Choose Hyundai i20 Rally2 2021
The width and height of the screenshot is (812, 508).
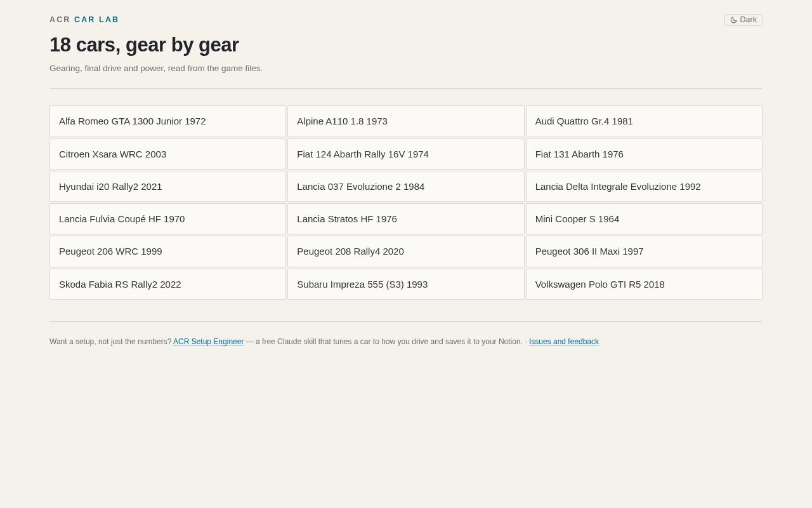pyautogui.click(x=168, y=187)
